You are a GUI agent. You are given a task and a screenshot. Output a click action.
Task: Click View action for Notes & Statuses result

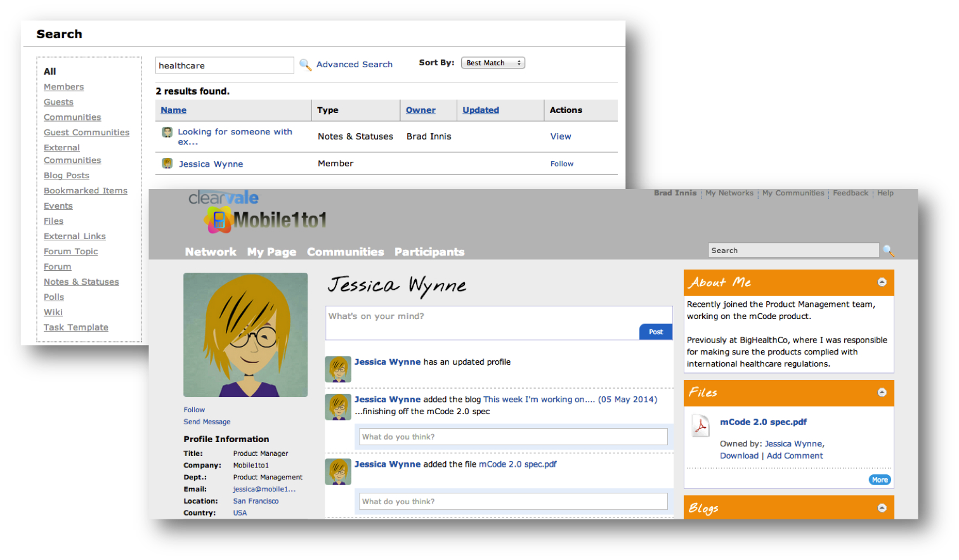[x=561, y=136]
